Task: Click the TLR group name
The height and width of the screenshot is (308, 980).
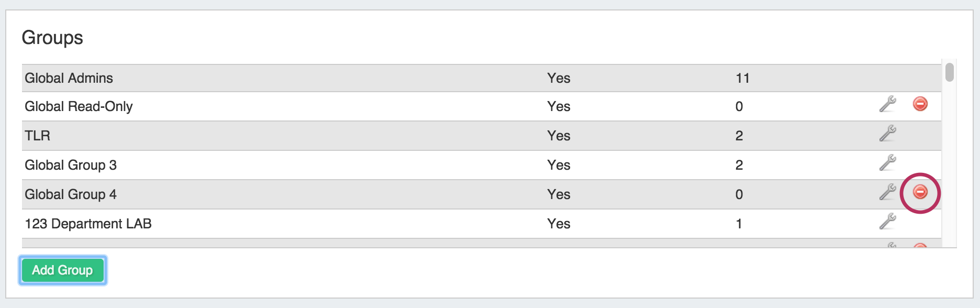Action: [38, 136]
